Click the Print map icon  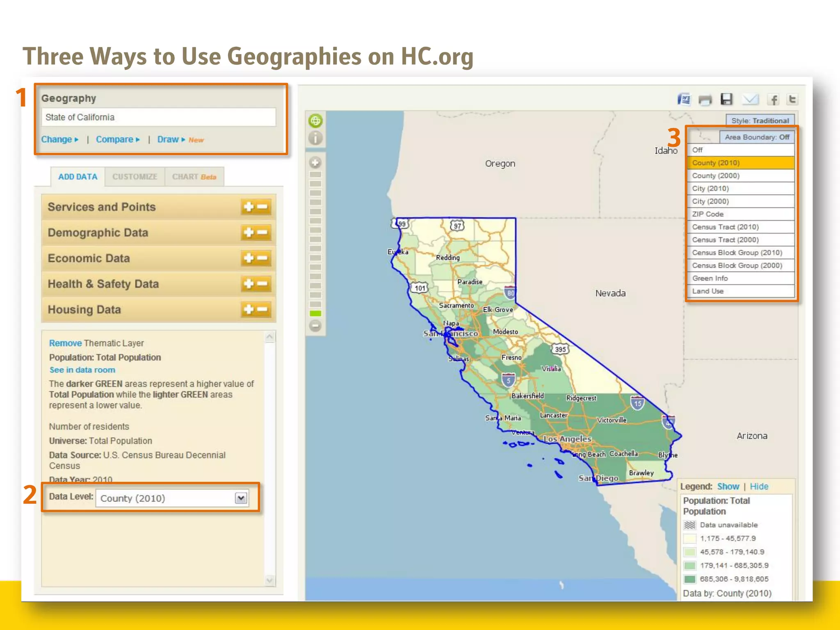705,100
